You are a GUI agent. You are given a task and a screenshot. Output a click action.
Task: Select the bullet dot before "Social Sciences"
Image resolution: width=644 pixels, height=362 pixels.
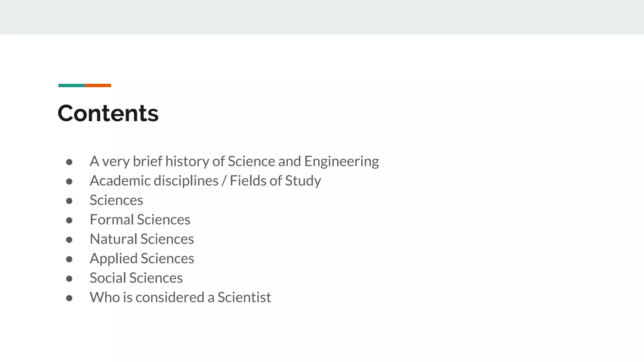coord(69,279)
